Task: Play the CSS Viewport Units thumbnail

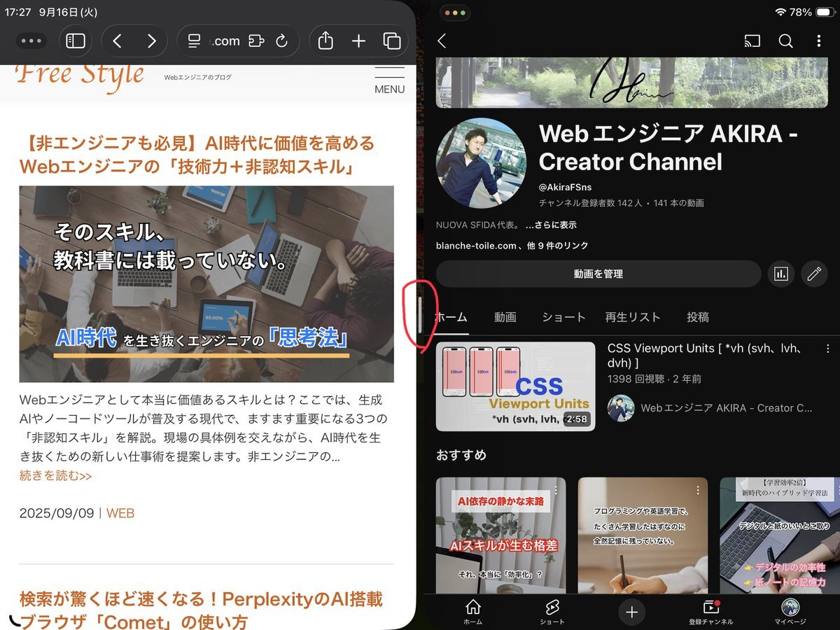Action: (515, 386)
